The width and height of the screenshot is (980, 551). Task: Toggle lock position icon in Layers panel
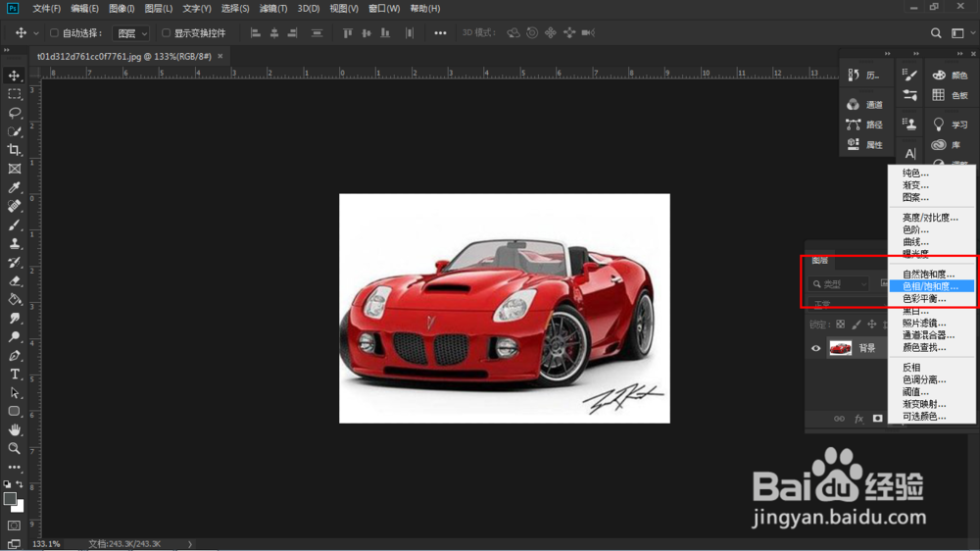coord(872,325)
